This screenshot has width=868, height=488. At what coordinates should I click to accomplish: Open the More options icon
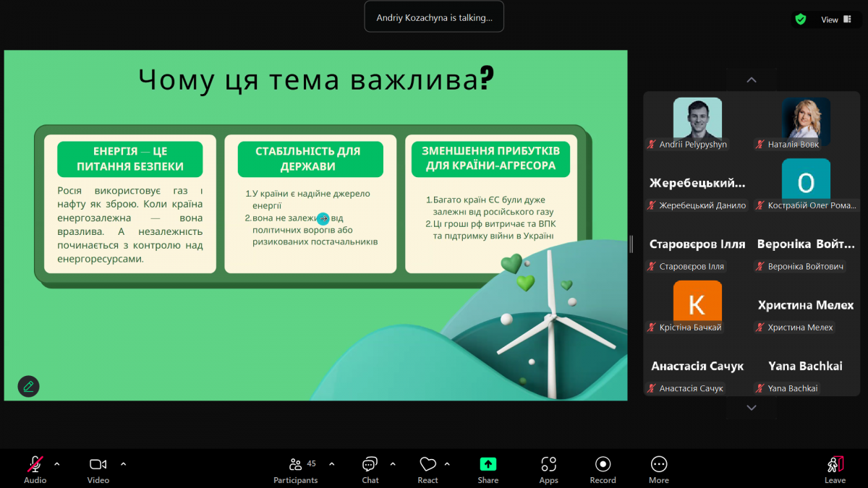(x=658, y=463)
